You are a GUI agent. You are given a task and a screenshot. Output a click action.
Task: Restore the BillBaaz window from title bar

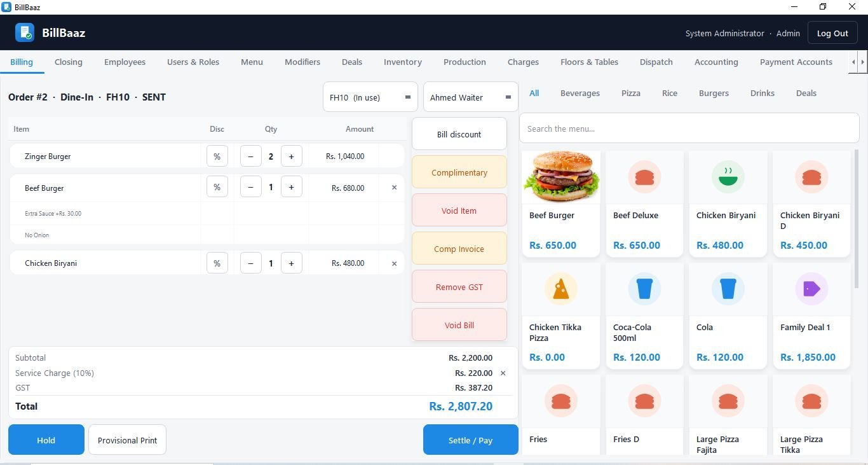click(x=823, y=7)
